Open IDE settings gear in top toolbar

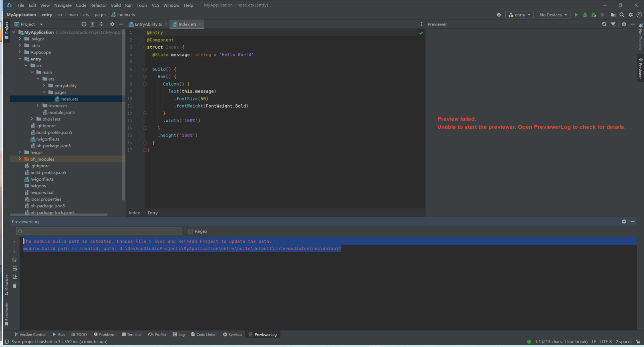coord(631,15)
